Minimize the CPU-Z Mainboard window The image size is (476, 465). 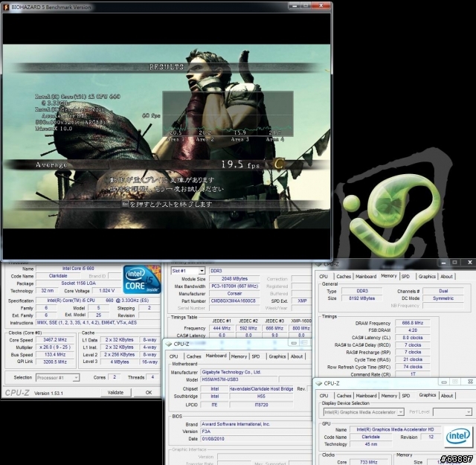294,343
